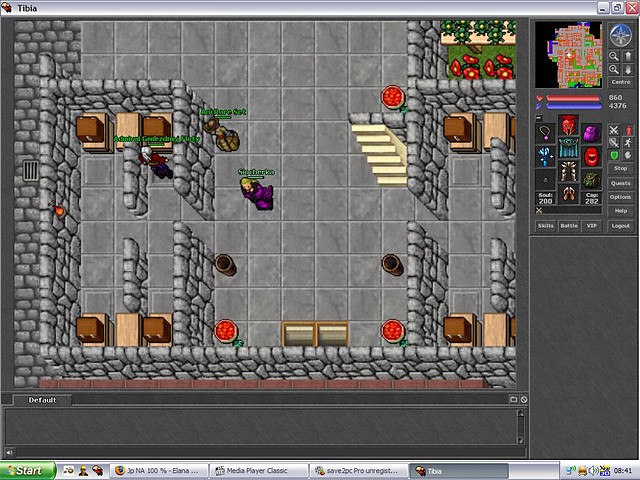
Task: Click the red helmet in head slot
Action: click(568, 125)
